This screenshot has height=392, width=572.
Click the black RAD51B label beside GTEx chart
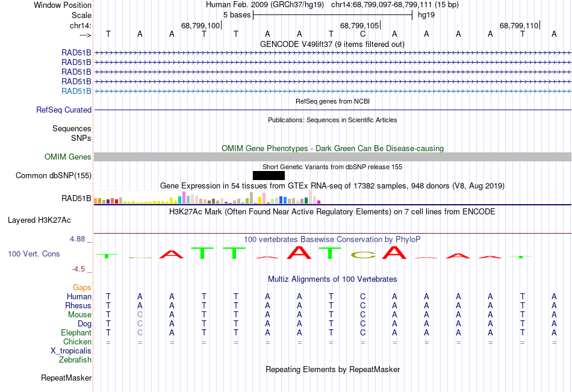[x=76, y=199]
